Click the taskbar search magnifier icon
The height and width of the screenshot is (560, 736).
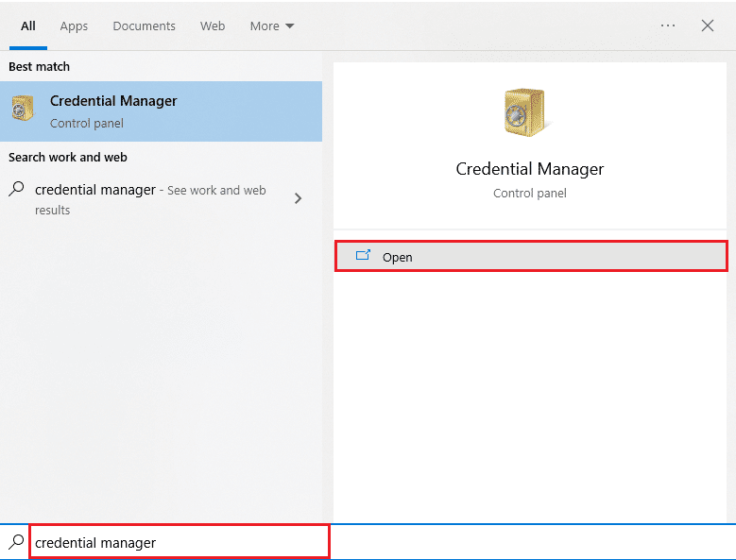16,542
